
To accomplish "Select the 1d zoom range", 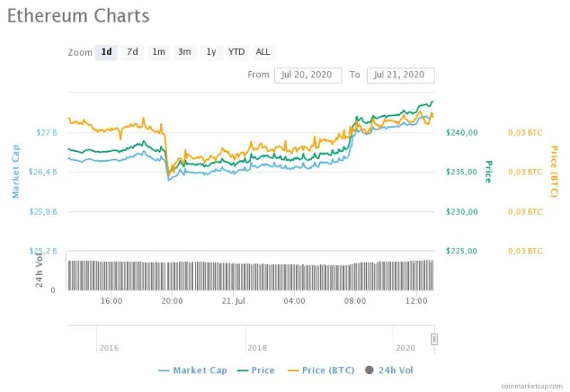I will pyautogui.click(x=106, y=52).
